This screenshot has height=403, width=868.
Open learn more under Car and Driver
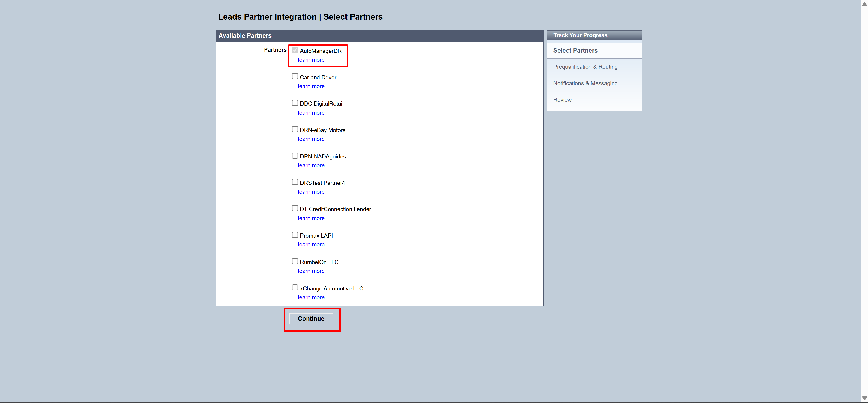311,86
